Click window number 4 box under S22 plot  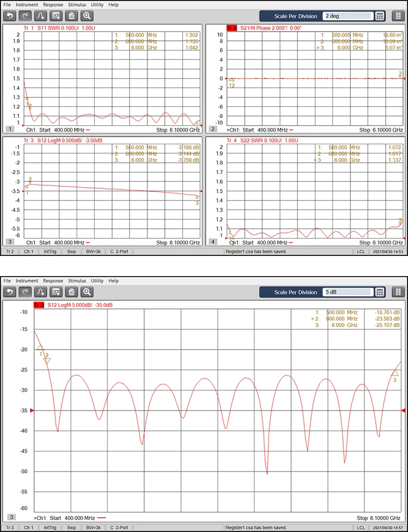[213, 242]
